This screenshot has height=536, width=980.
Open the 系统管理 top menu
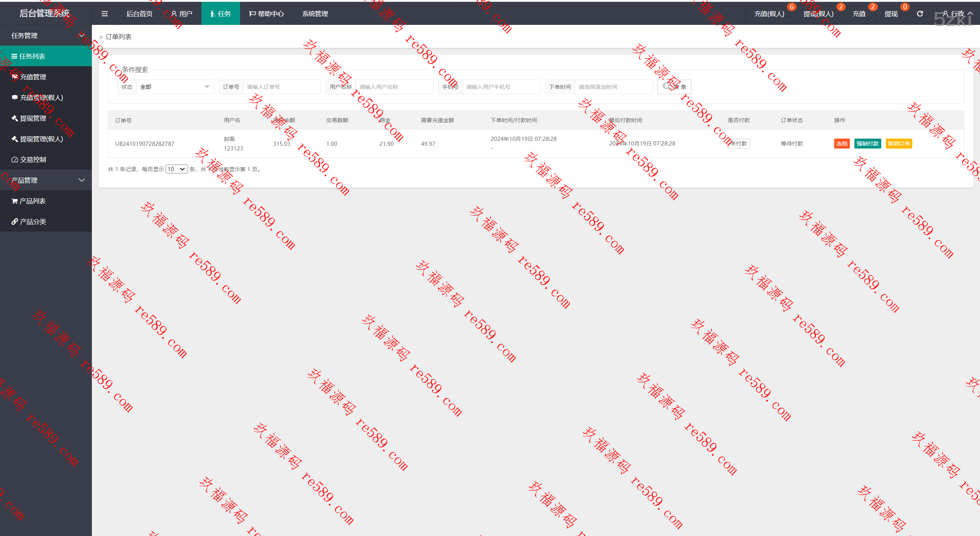click(315, 14)
